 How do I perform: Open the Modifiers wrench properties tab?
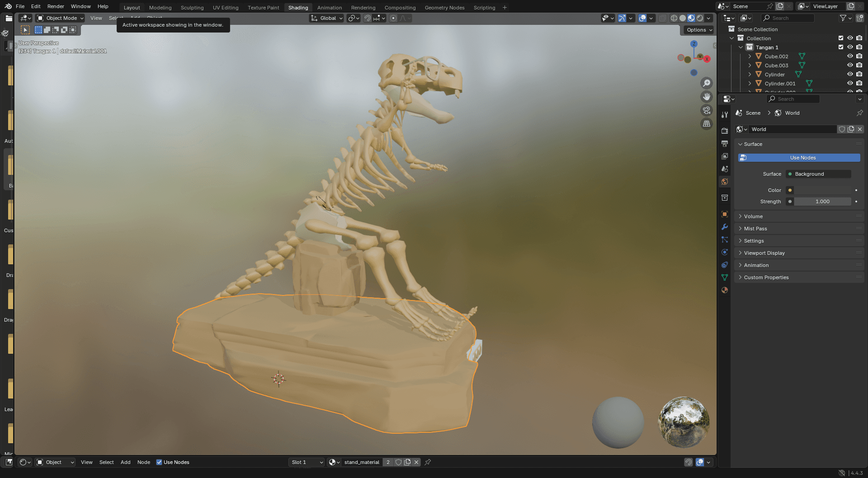(x=725, y=227)
